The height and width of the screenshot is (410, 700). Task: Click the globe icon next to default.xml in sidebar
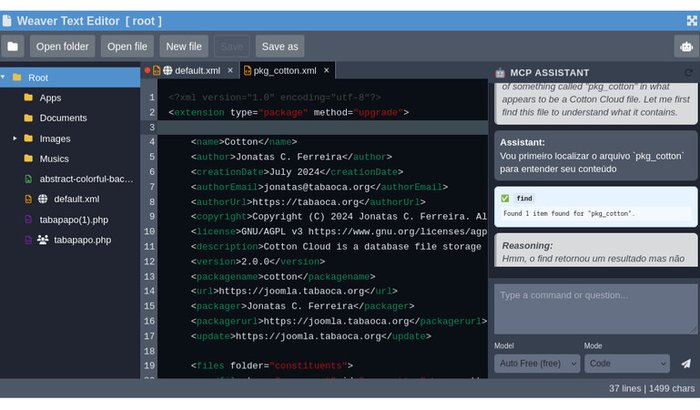tap(43, 199)
